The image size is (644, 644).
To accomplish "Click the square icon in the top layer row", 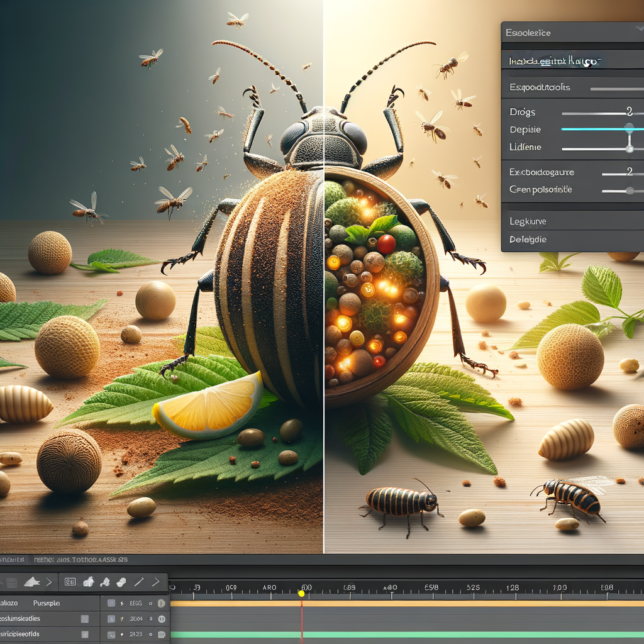I will [111, 603].
